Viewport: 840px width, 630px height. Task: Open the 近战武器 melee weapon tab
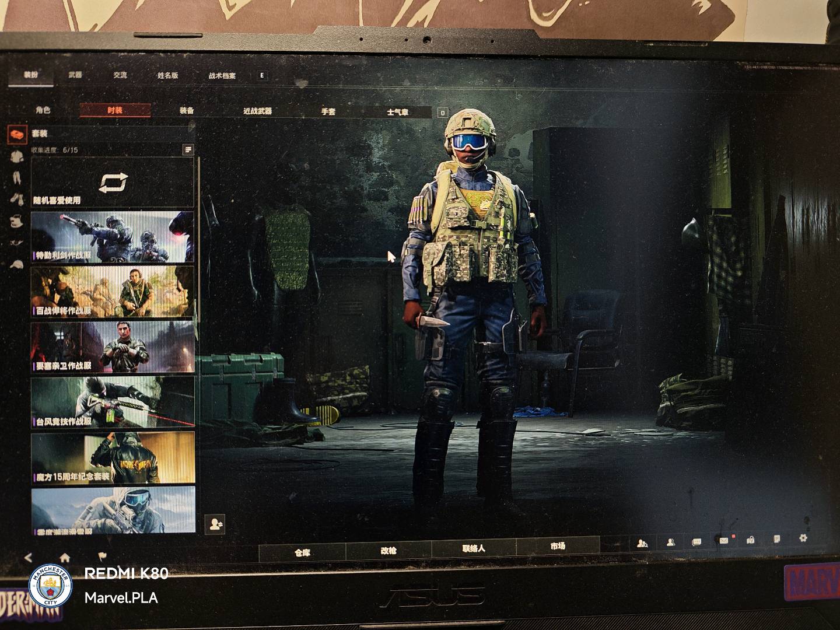click(x=257, y=111)
